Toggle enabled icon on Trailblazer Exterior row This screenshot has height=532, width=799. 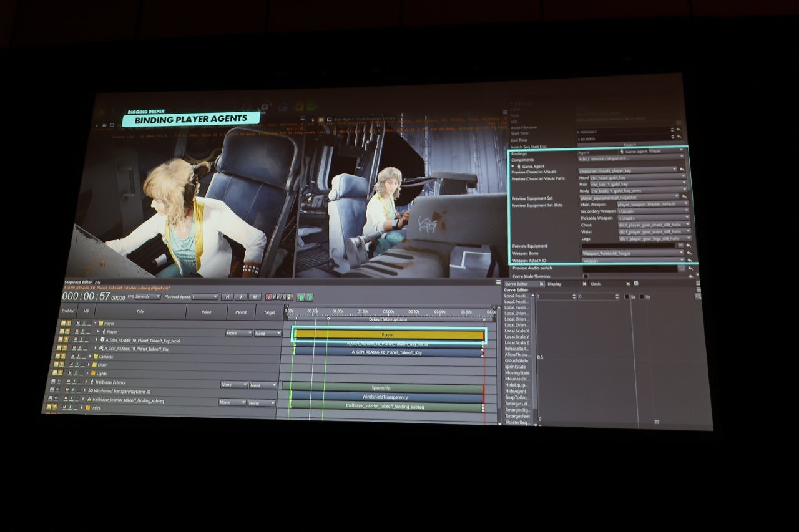point(52,381)
